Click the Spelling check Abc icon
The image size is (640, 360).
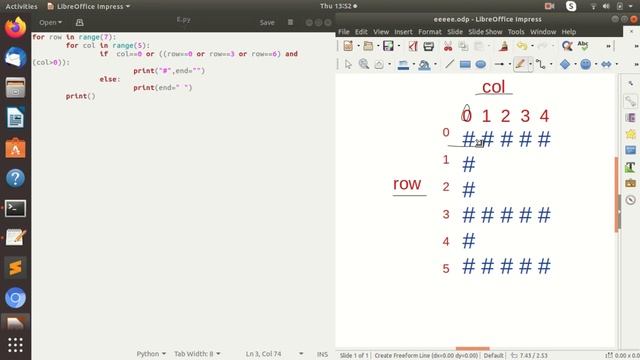pyautogui.click(x=583, y=46)
